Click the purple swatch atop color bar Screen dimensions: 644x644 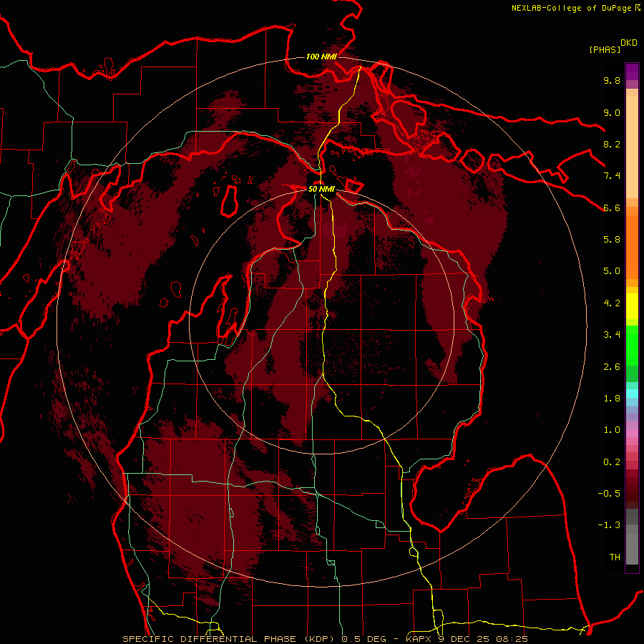pyautogui.click(x=632, y=72)
